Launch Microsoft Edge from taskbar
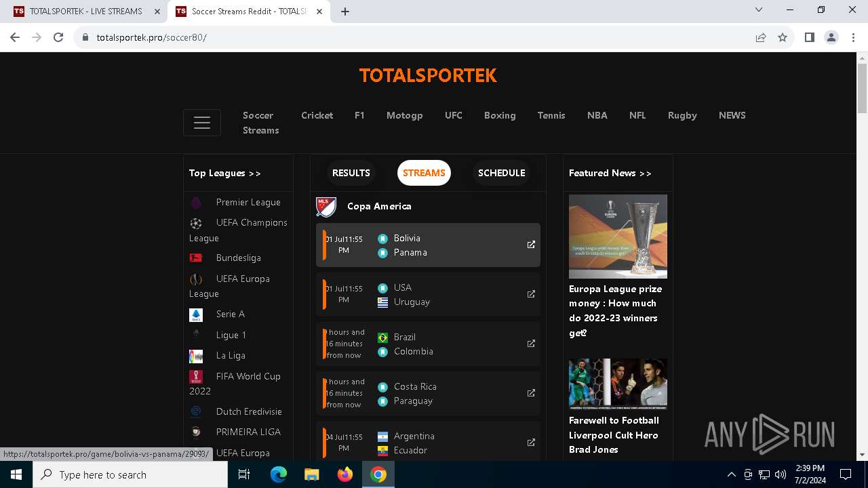Viewport: 868px width, 488px height. coord(279,474)
